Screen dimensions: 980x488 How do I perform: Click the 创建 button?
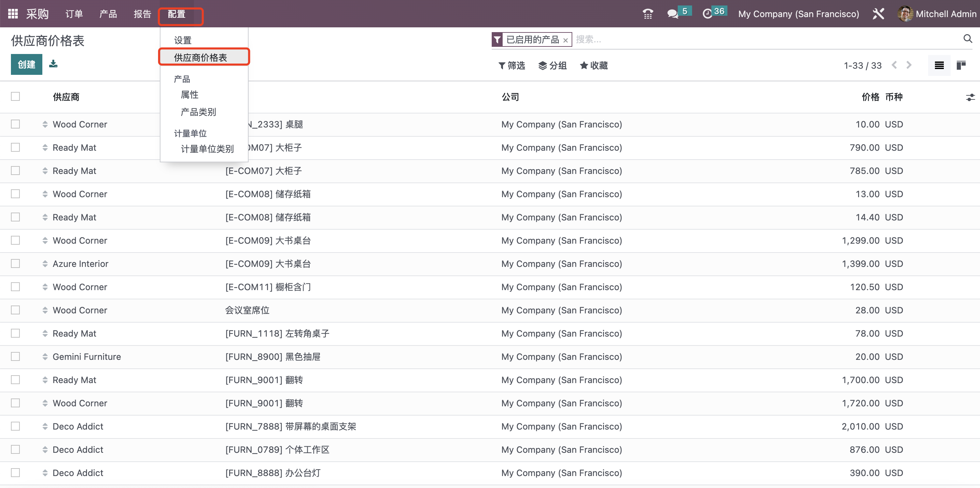point(26,64)
